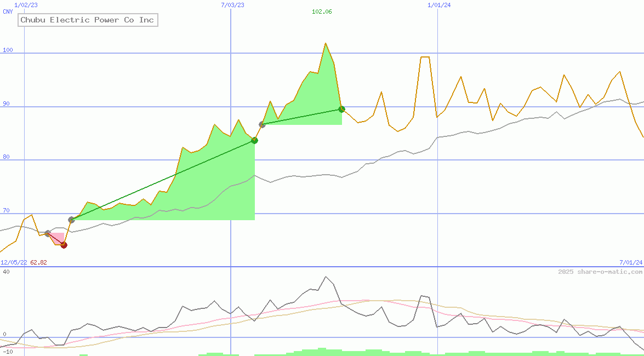Viewport: 644px width, 356px height.
Task: Click the 1/01/24 date marker
Action: pos(439,5)
